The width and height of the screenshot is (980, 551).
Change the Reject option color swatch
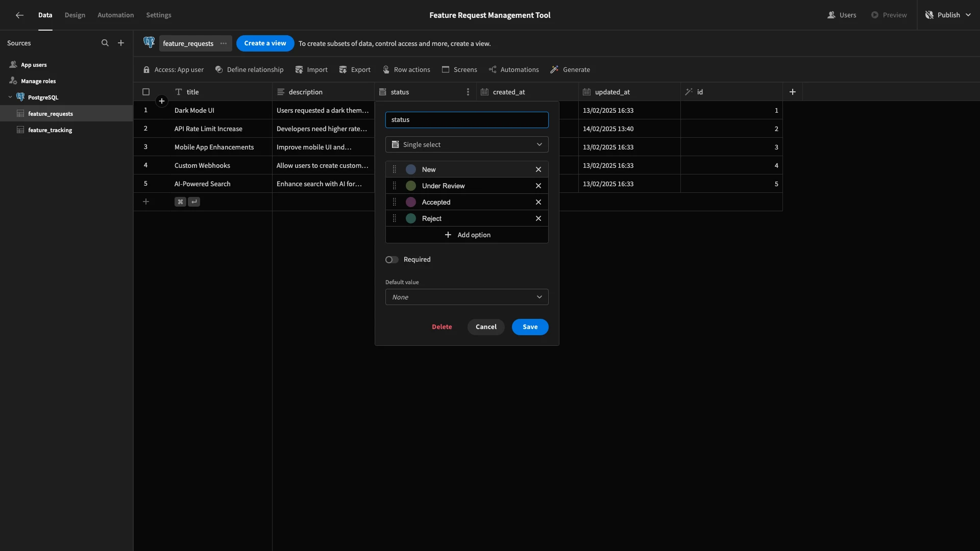coord(411,218)
